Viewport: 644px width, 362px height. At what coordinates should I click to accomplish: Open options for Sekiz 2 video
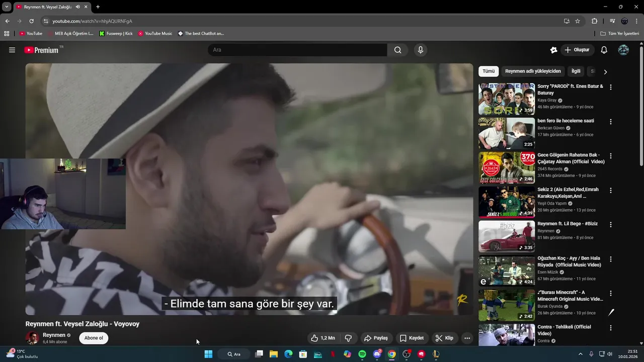coord(611,191)
